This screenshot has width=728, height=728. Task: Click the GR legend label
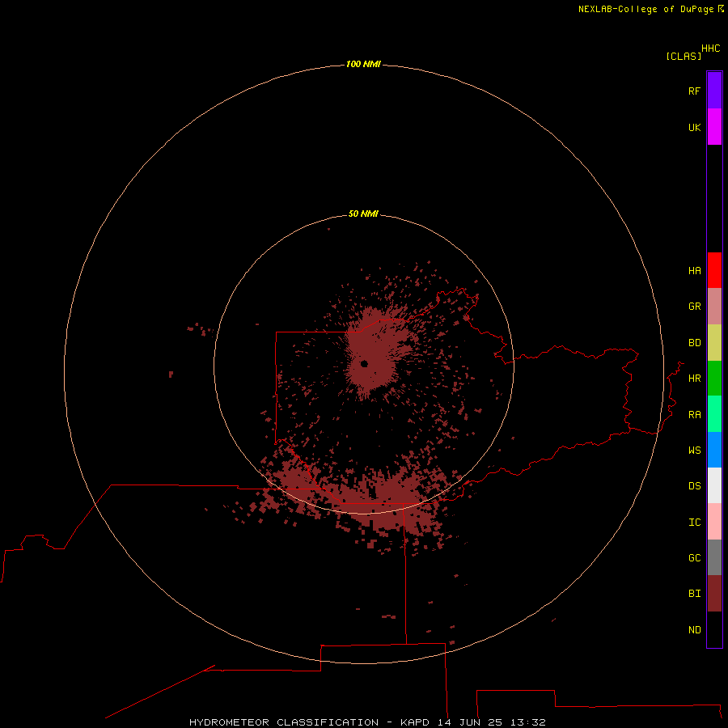click(x=694, y=307)
